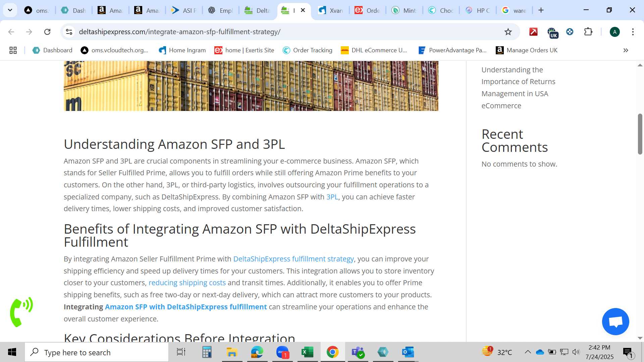Click the scrollbar up arrow
Viewport: 644px width, 362px height.
(640, 65)
